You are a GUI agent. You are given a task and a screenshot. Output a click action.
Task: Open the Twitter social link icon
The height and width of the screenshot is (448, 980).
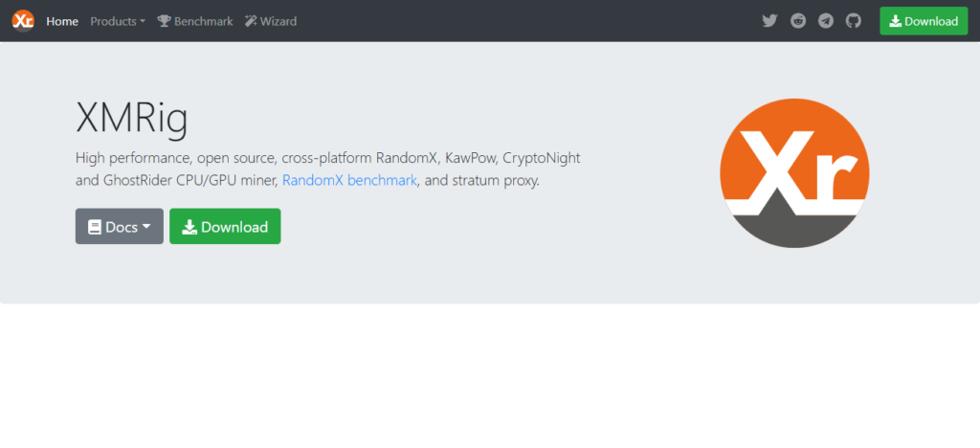[769, 21]
